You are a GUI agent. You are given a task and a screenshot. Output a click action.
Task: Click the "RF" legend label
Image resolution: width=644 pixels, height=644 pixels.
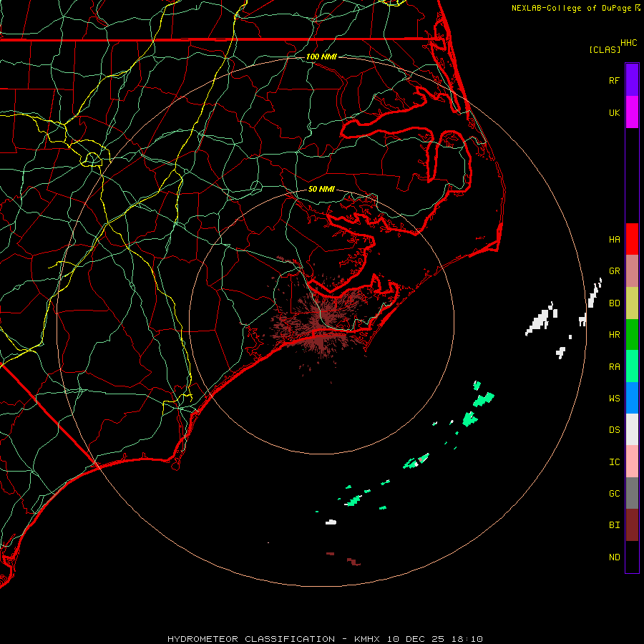click(x=614, y=80)
